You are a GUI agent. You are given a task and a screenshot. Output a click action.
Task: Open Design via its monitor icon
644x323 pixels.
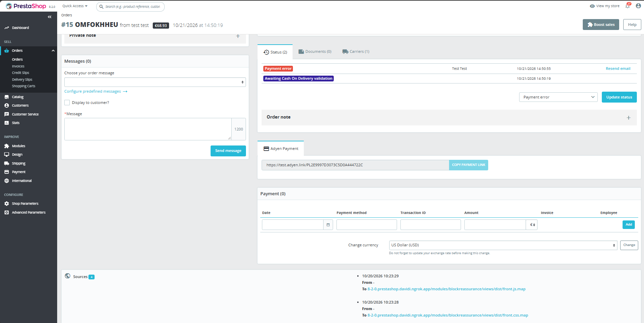pos(6,155)
